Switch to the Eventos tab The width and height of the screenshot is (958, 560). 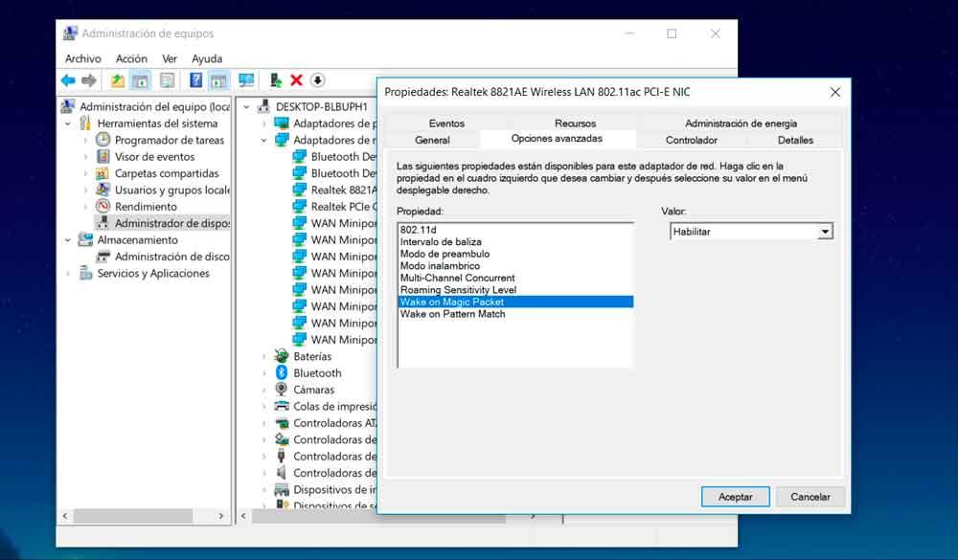click(446, 123)
